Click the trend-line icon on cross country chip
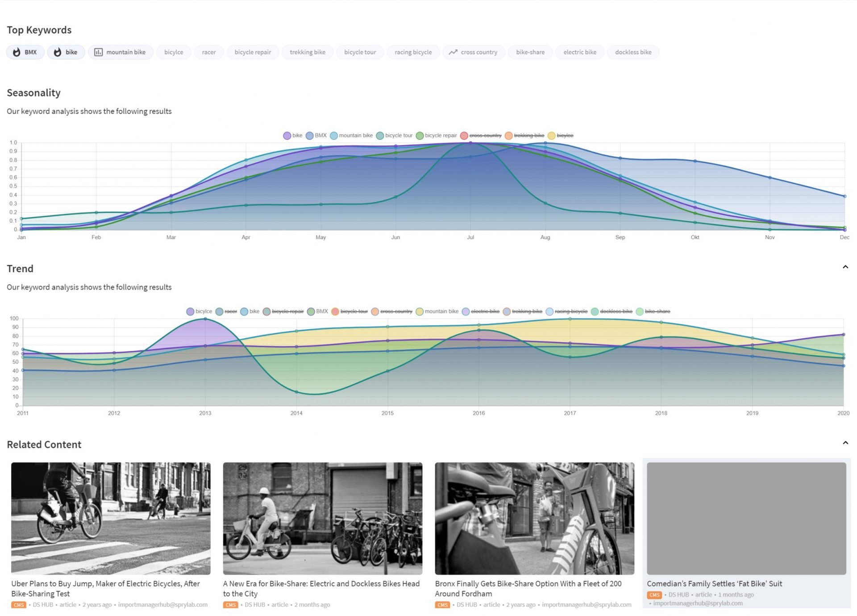This screenshot has width=857, height=616. [453, 52]
